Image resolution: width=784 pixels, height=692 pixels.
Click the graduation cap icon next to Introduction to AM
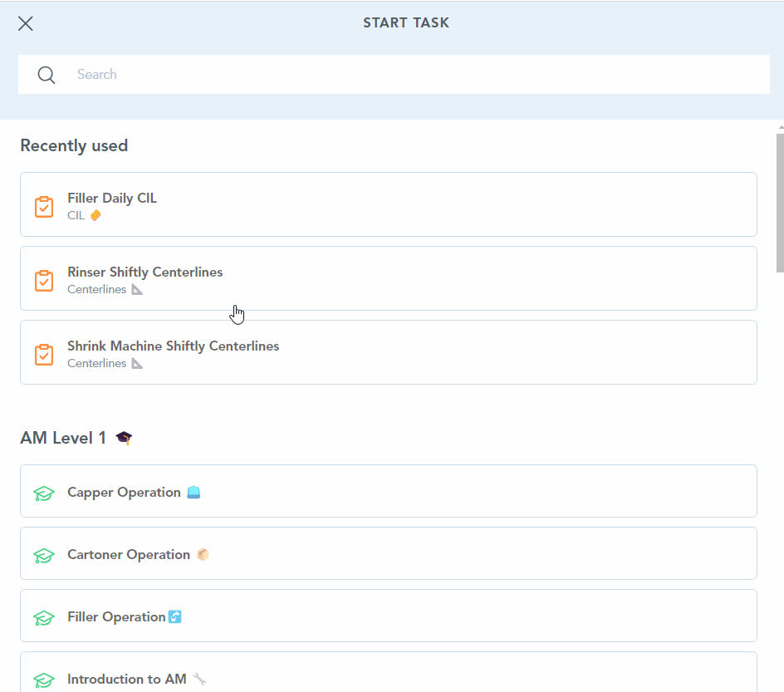tap(43, 678)
